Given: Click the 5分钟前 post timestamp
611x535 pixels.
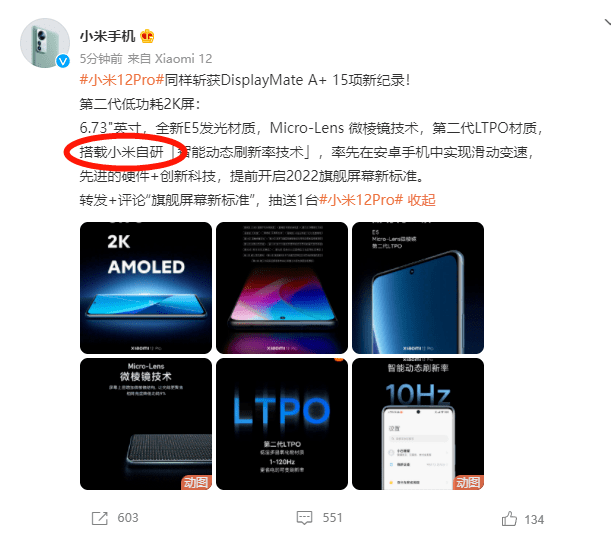Looking at the screenshot, I should pos(101,58).
